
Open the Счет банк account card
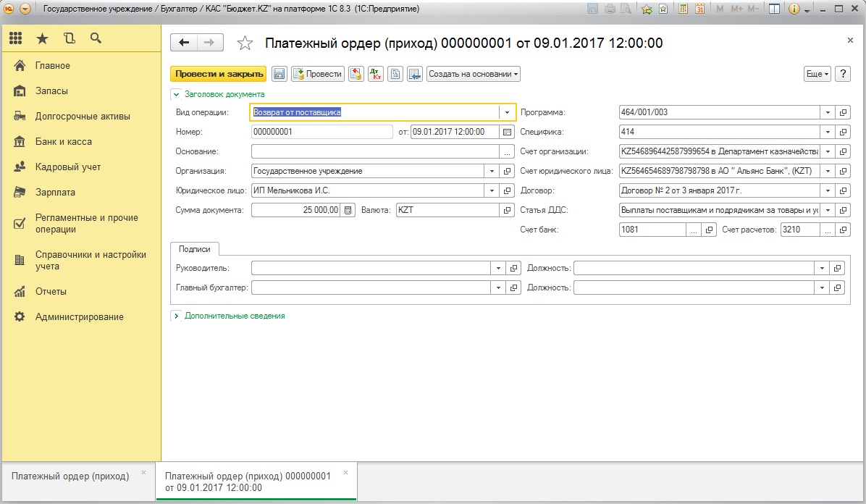tap(709, 230)
